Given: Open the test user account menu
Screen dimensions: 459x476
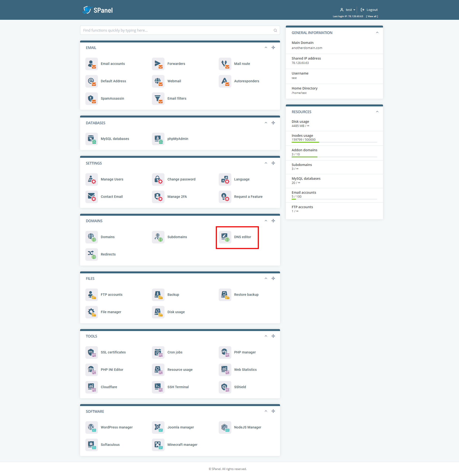Looking at the screenshot, I should click(x=348, y=10).
